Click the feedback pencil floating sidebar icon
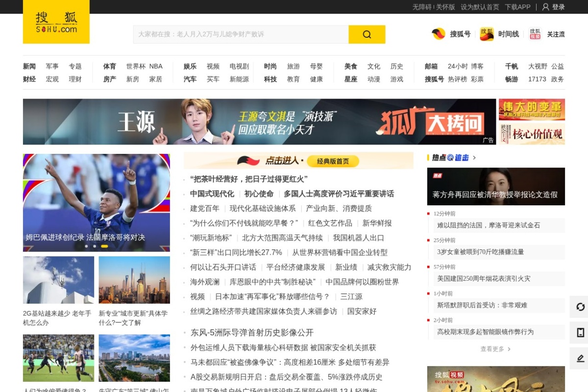 pos(580,358)
